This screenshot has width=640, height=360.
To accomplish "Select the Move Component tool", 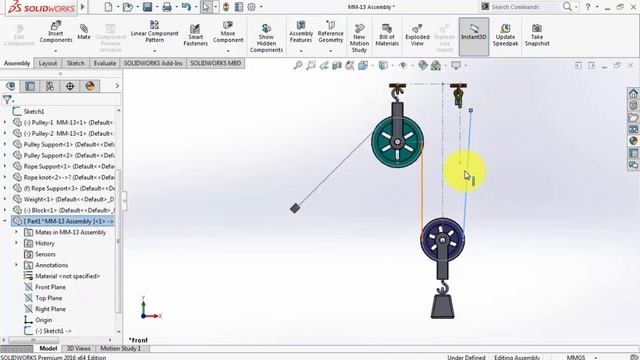I will 228,32.
